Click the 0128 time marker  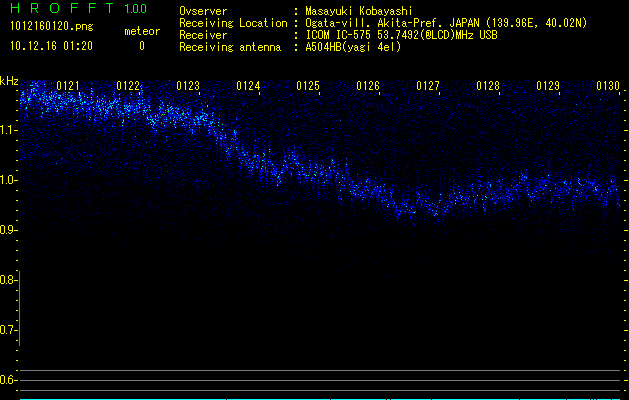(x=488, y=87)
